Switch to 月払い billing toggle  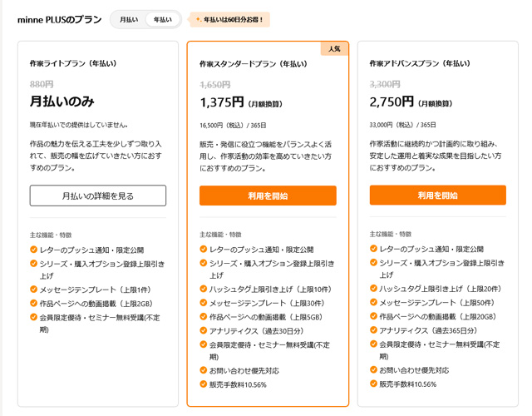click(129, 20)
